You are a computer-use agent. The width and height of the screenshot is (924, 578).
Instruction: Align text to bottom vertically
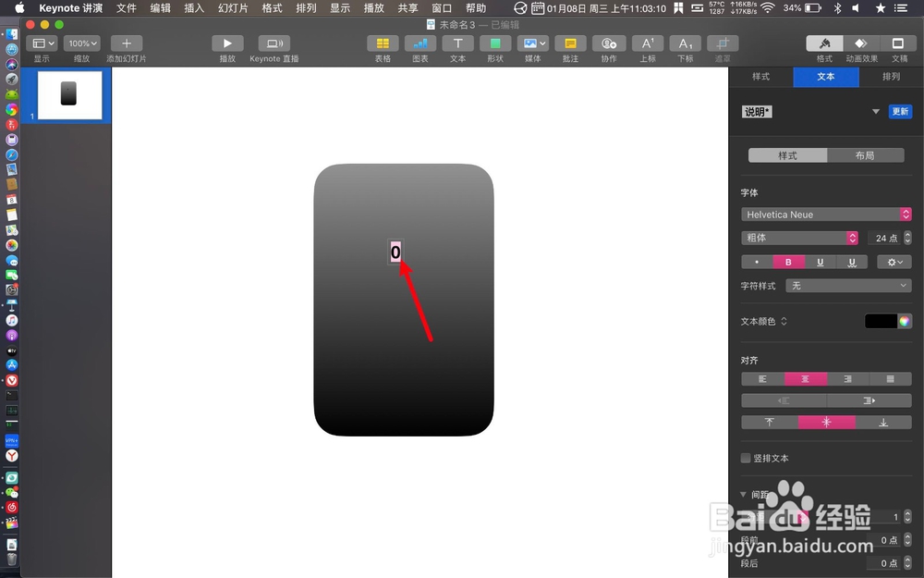click(883, 423)
